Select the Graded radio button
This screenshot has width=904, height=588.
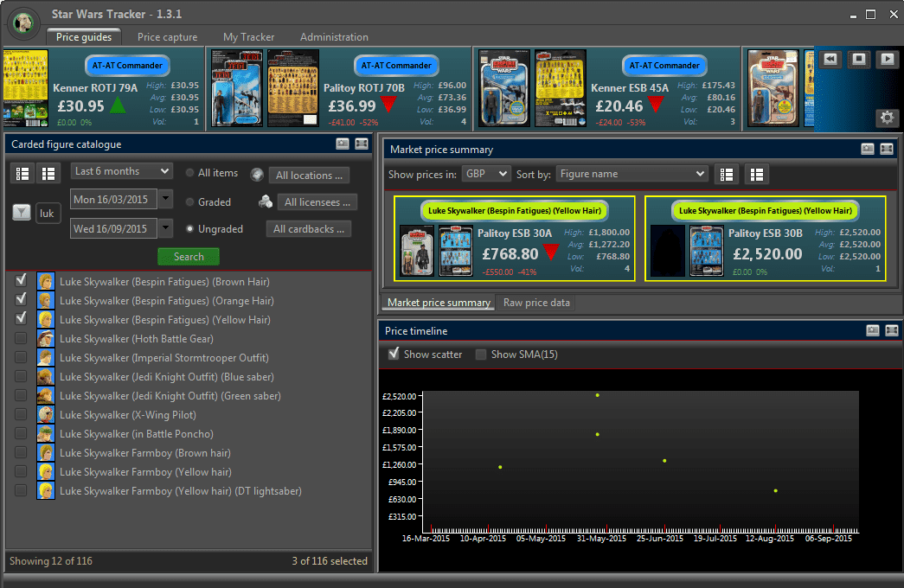point(189,202)
